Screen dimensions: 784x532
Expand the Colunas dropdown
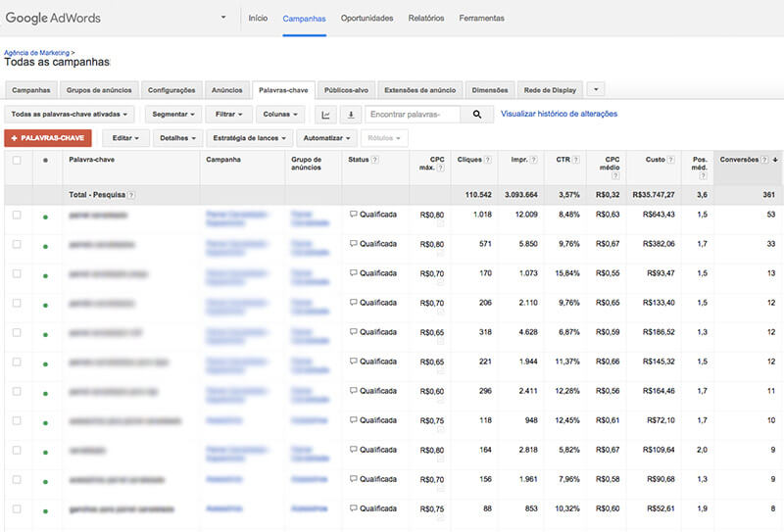point(282,115)
